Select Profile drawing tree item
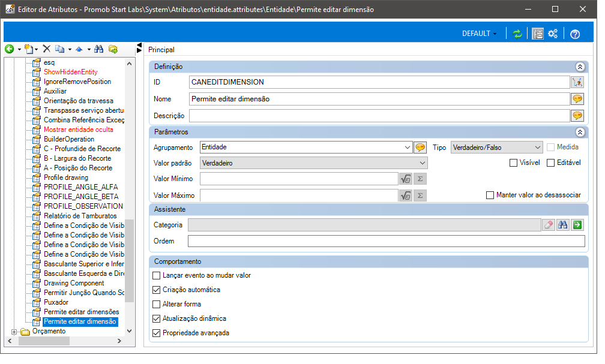Screen dimensions: 605x364 tap(66, 178)
